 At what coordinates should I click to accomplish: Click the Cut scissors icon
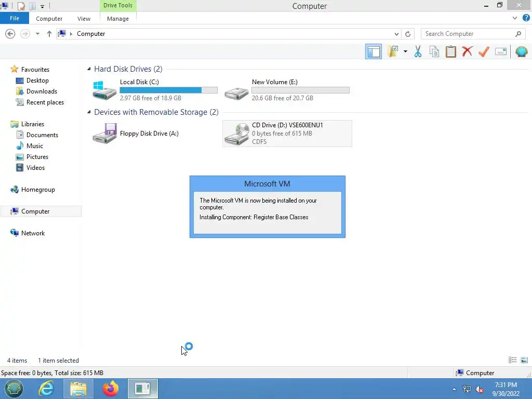[x=418, y=51]
